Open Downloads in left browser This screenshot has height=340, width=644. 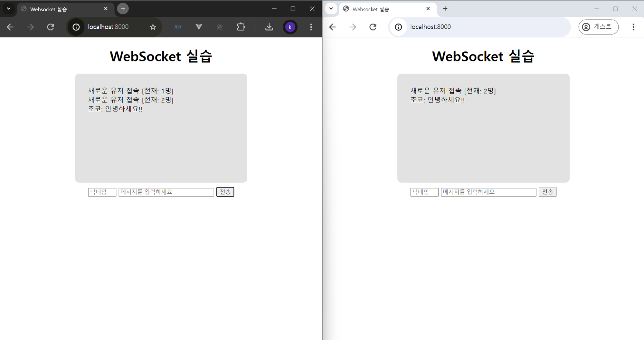269,27
